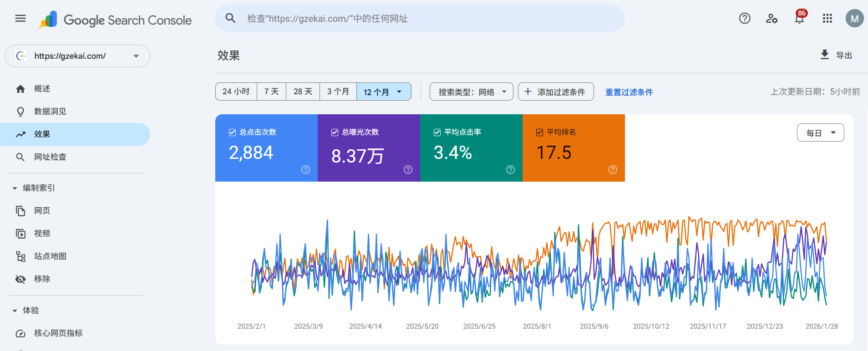Expand the 每日 granularity dropdown
This screenshot has height=351, width=868.
820,133
